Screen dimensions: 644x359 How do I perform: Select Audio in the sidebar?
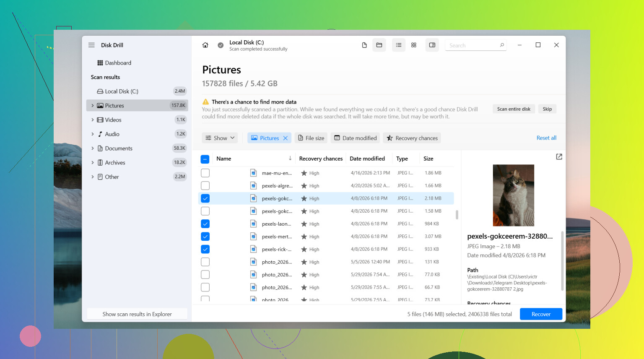(137, 134)
